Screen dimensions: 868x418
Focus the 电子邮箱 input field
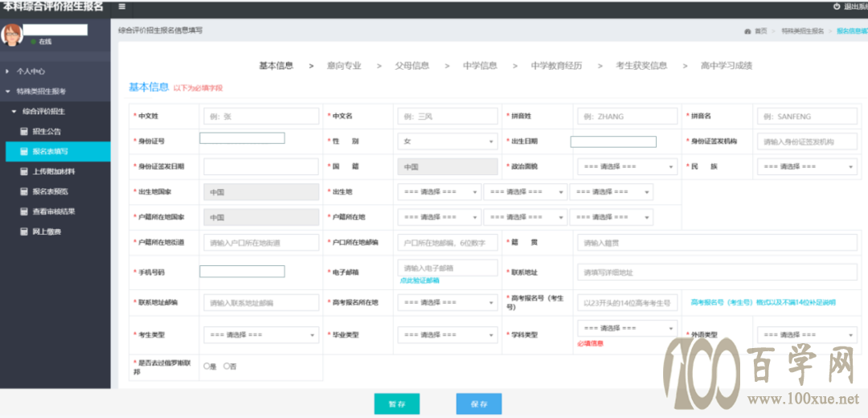click(448, 268)
